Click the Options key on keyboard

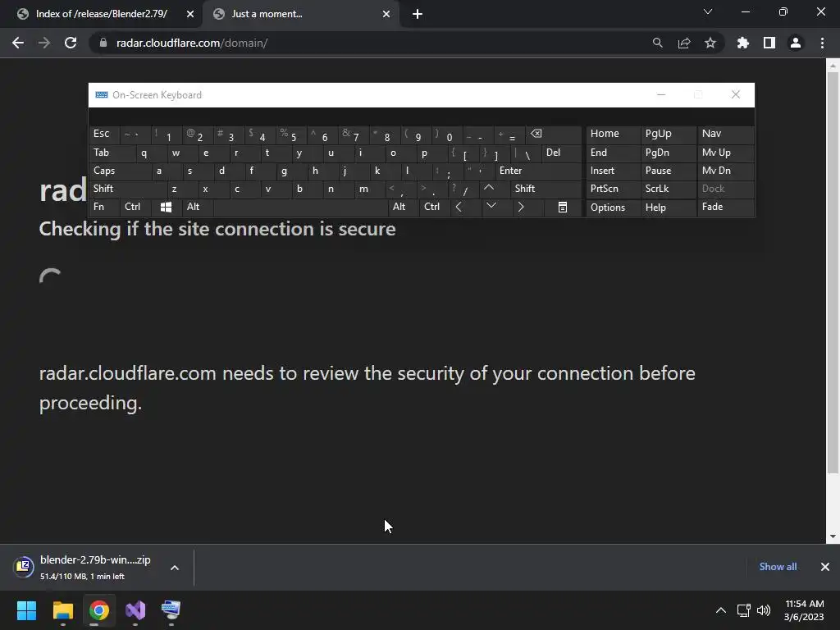tap(614, 208)
